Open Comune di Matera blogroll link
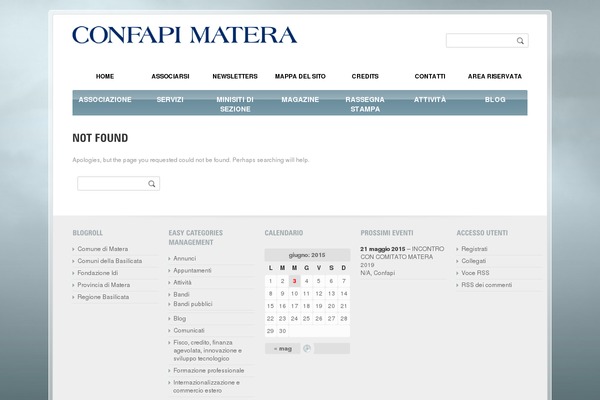600x400 pixels. [103, 249]
